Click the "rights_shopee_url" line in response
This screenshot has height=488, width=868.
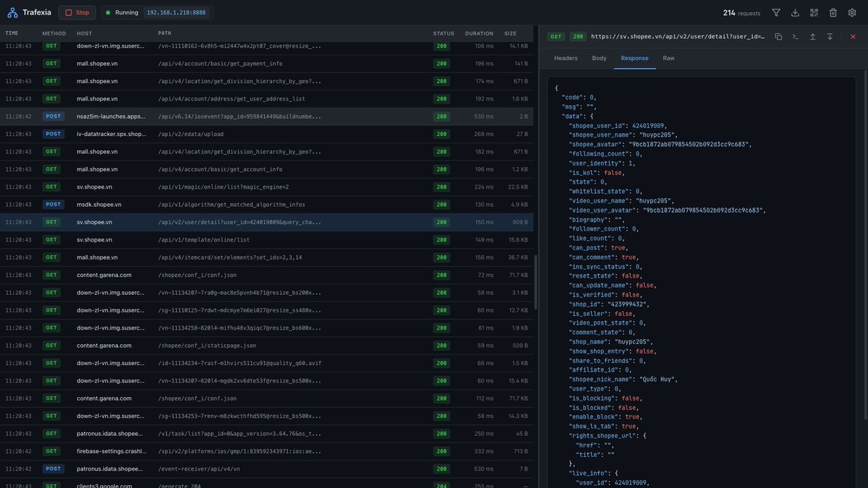pyautogui.click(x=608, y=435)
